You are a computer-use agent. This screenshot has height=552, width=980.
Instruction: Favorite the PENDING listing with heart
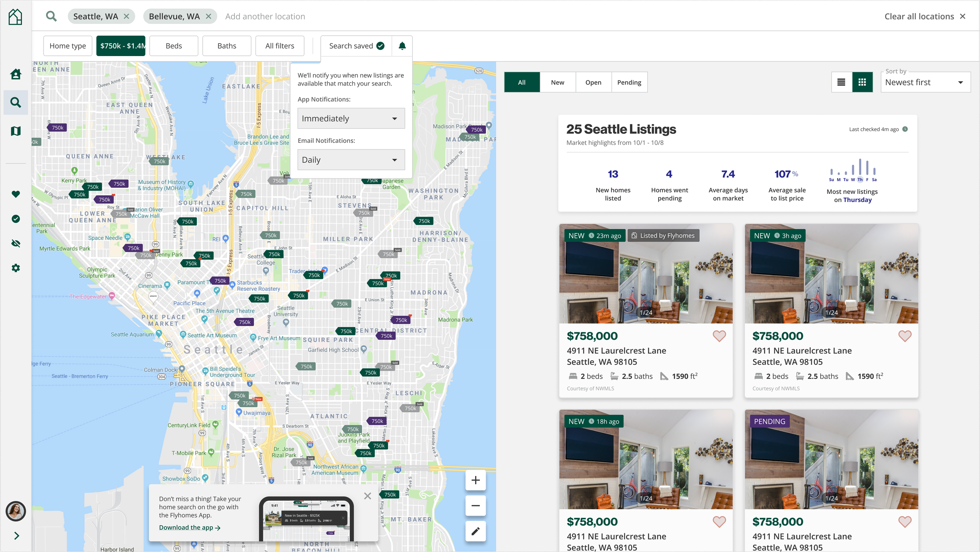pyautogui.click(x=905, y=522)
